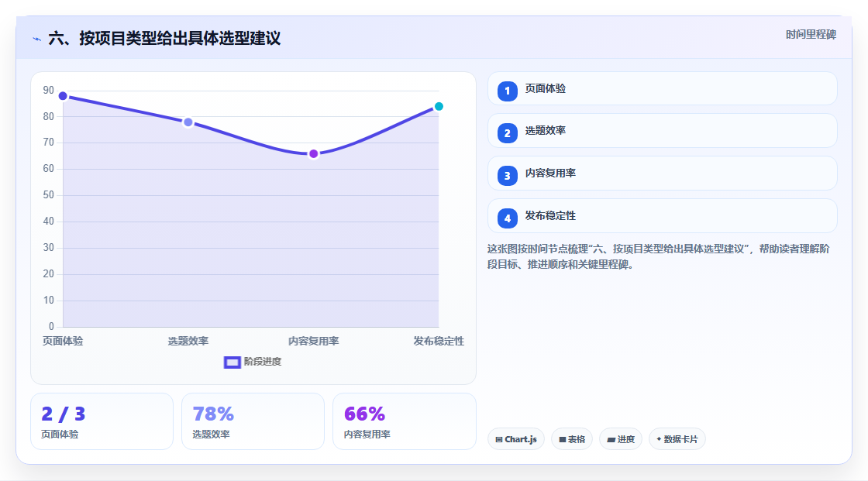This screenshot has width=868, height=481.
Task: Click the x-axis label 页面体验
Action: 63,341
